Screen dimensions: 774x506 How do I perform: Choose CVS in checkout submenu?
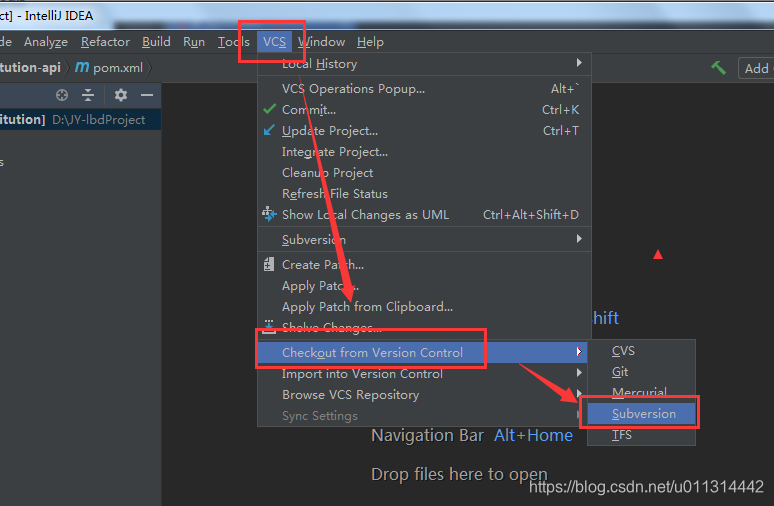[641, 350]
